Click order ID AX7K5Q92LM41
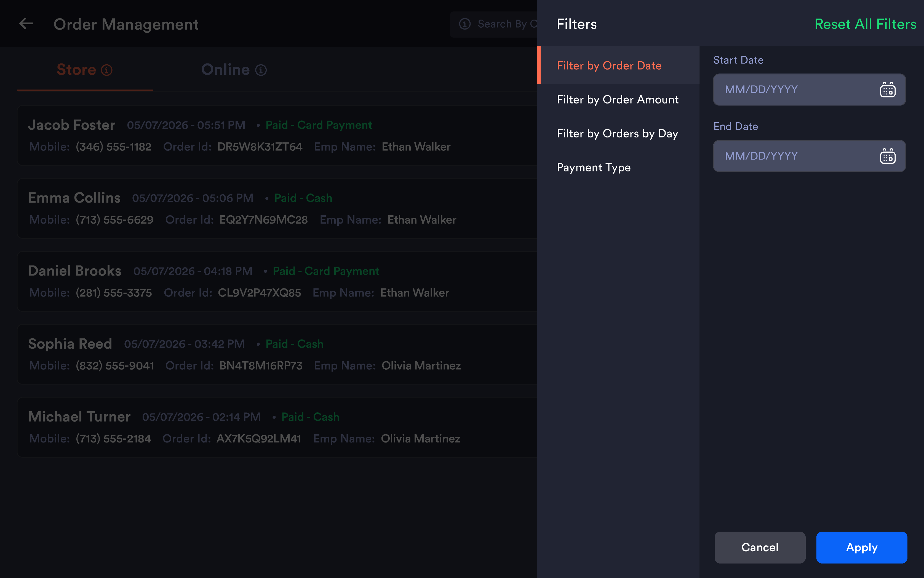The width and height of the screenshot is (924, 578). [x=259, y=439]
